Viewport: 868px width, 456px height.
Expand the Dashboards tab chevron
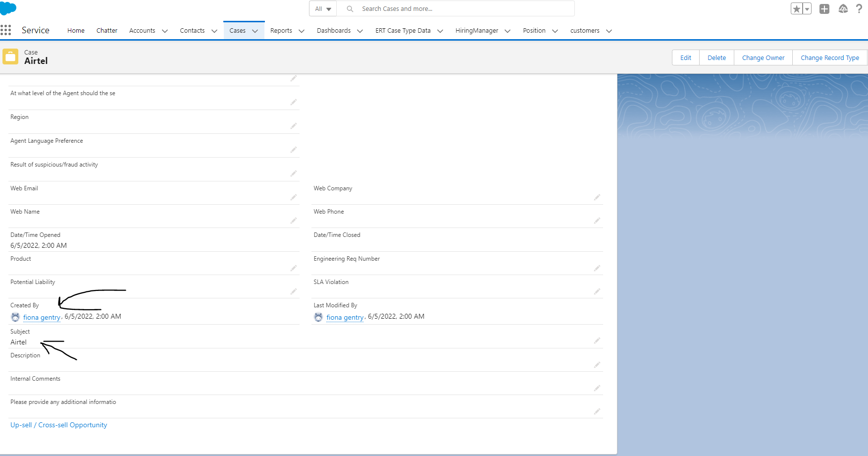(360, 31)
